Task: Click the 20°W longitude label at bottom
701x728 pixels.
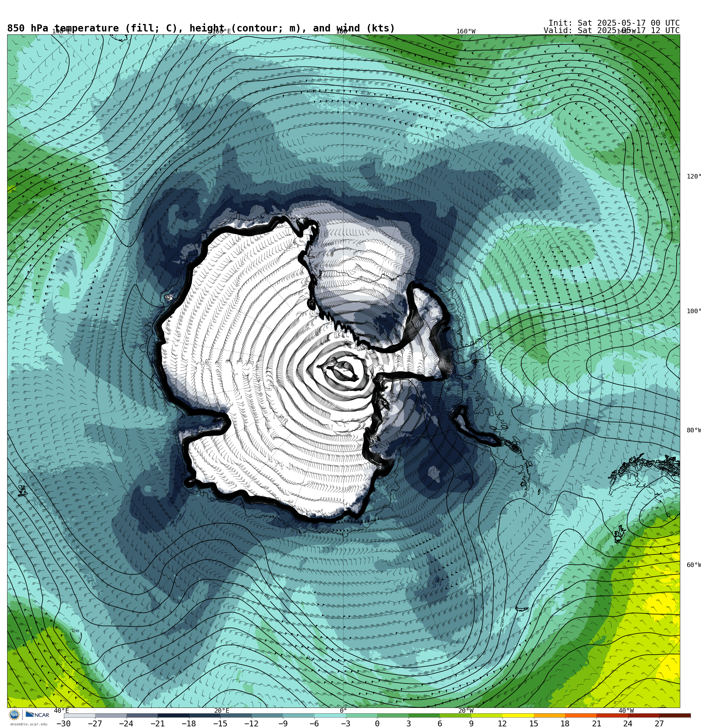Action: [465, 710]
